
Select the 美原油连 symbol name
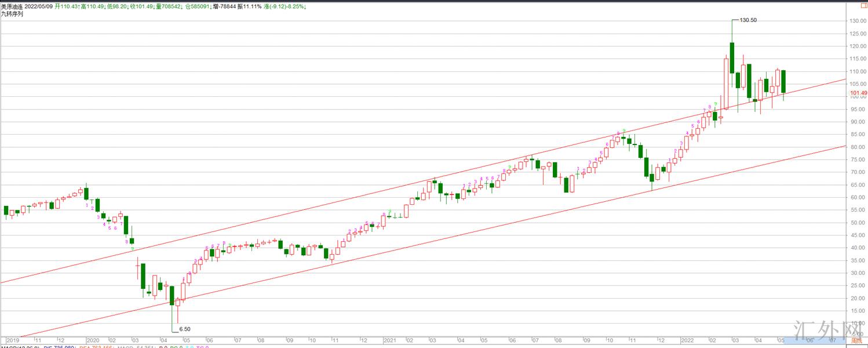12,6
